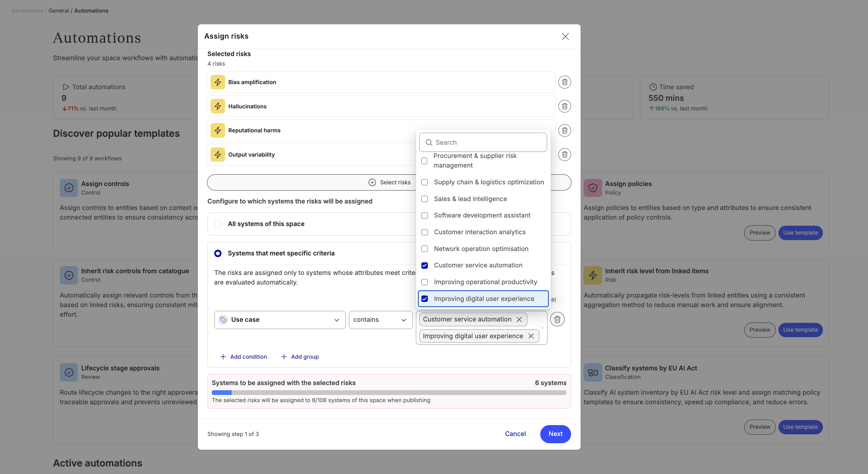The height and width of the screenshot is (474, 868).
Task: Check Software development assistant option
Action: coord(424,215)
